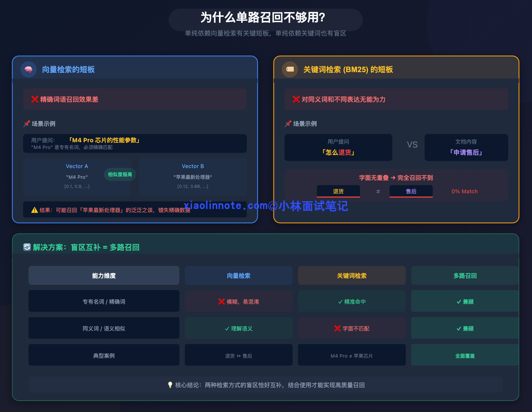Click the red X beside 对同义词和不同表达无能为力
Screen dimensions: 532x412
(x=296, y=99)
